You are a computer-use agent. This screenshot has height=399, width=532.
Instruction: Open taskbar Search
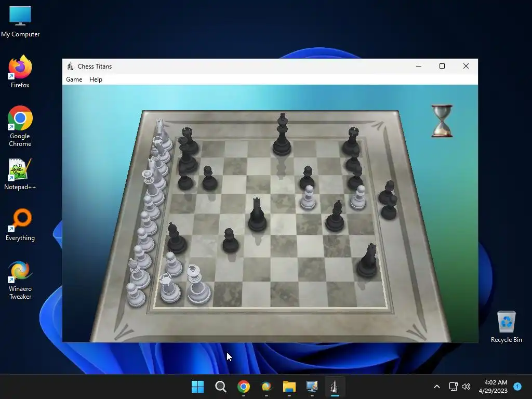click(220, 387)
